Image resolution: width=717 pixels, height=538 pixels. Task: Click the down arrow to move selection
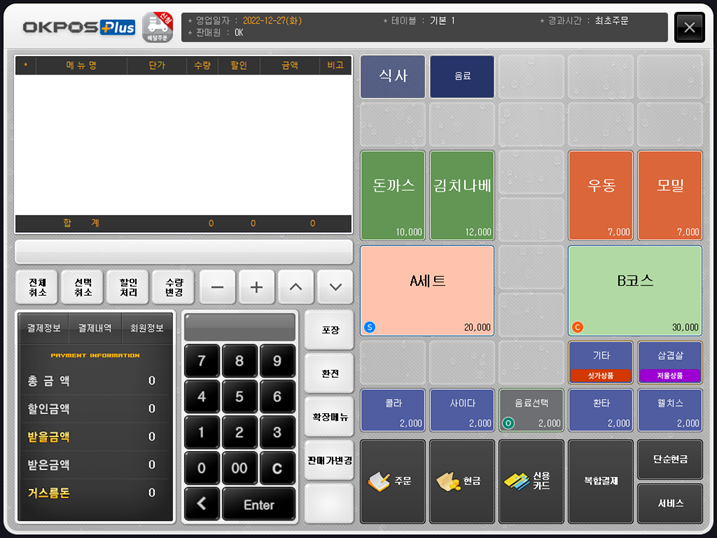pos(335,287)
